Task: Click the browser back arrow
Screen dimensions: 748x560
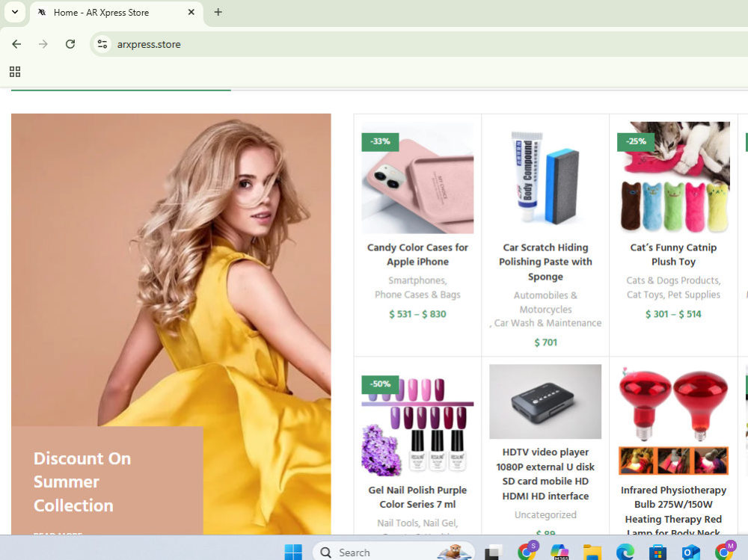Action: coord(16,44)
